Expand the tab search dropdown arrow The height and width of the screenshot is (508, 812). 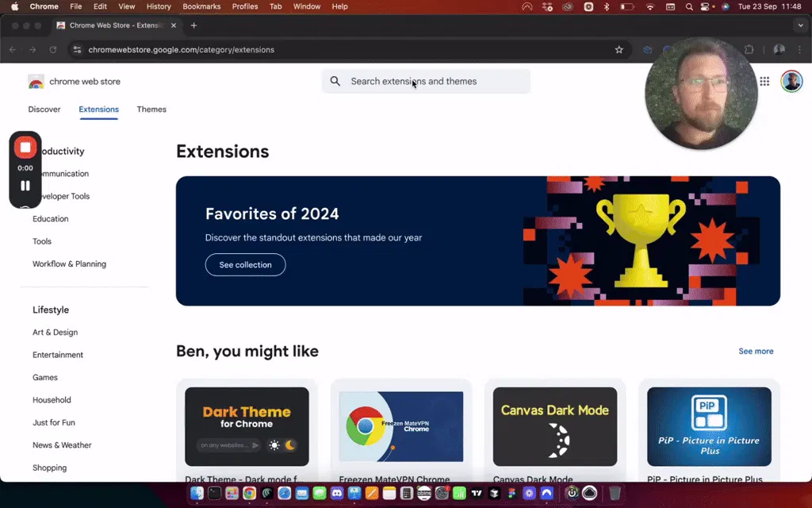[x=801, y=25]
